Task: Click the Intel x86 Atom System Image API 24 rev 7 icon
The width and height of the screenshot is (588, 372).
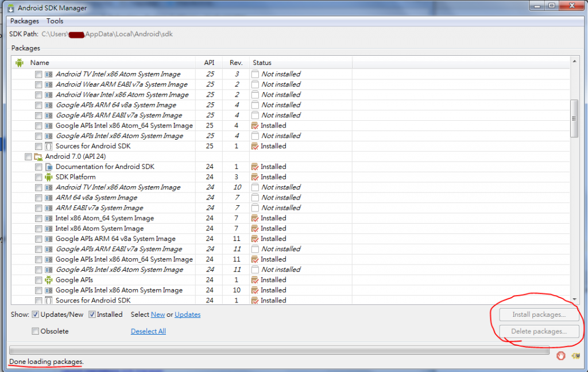Action: [49, 228]
